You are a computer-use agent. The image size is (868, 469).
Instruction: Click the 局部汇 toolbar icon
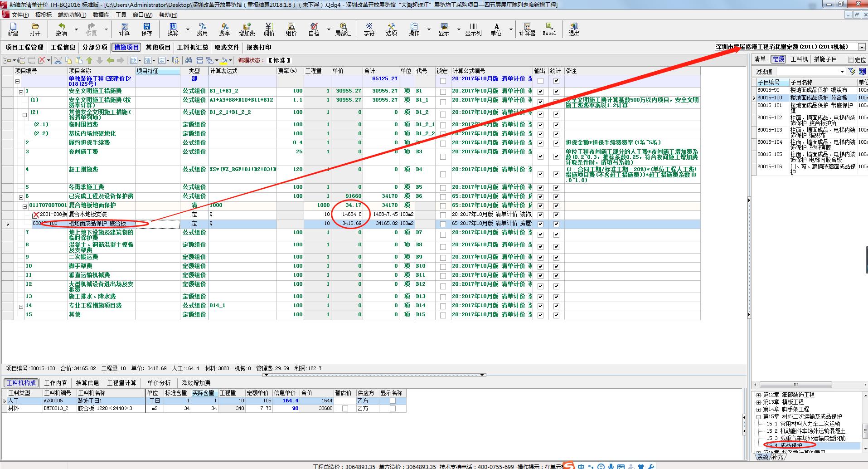coord(343,29)
